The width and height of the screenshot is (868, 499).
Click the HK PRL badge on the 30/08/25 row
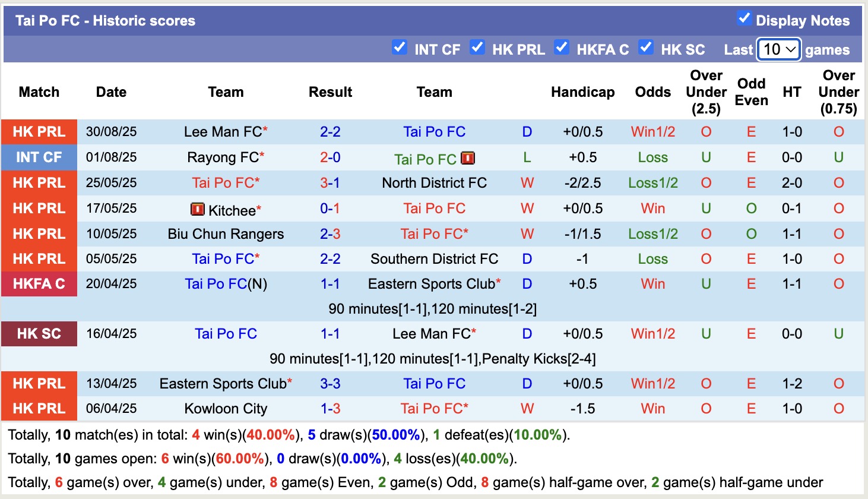coord(39,131)
